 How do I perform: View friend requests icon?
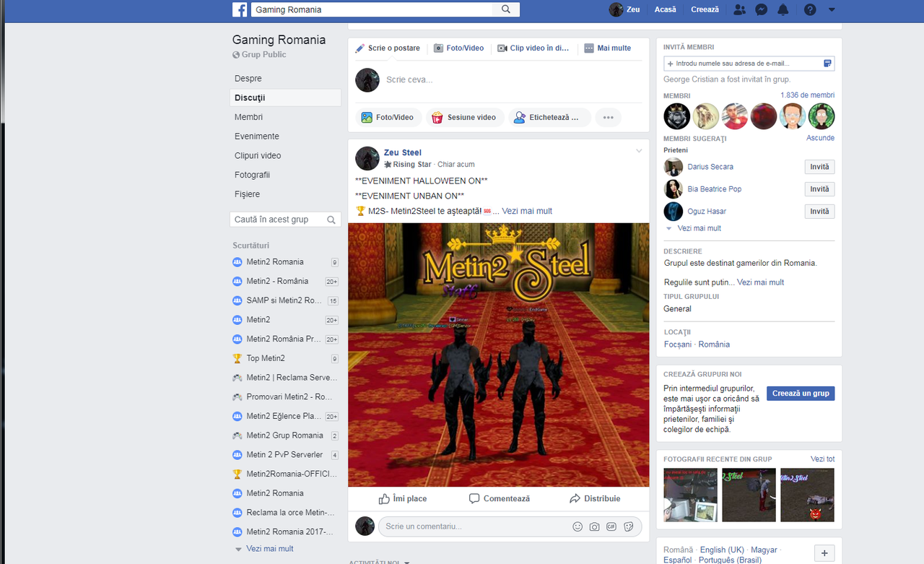[738, 9]
